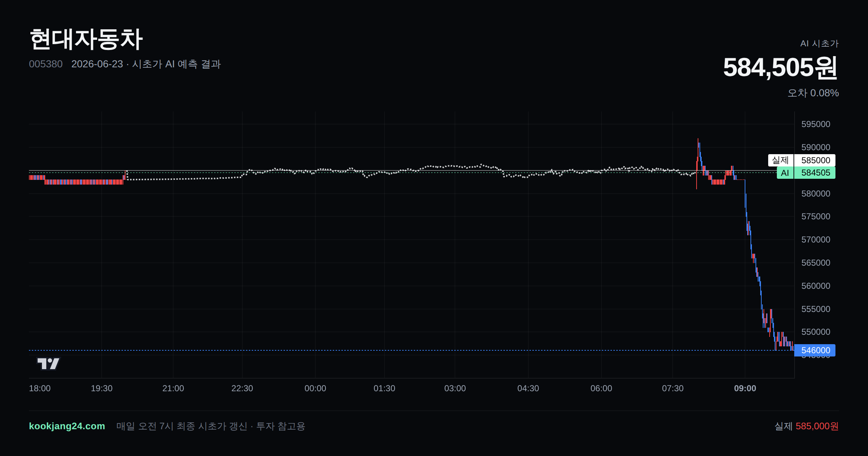The height and width of the screenshot is (456, 868).
Task: Click the 00:00 time axis label
Action: (315, 388)
